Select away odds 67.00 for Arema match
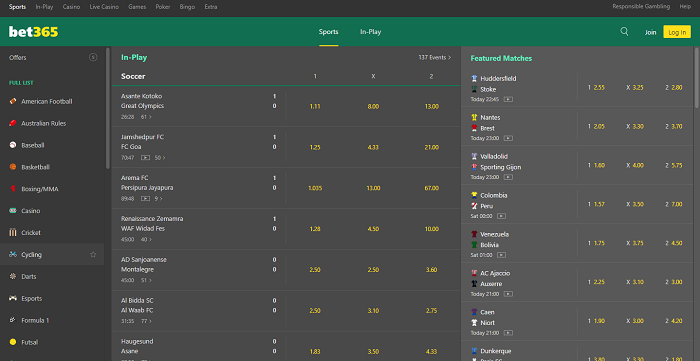The image size is (700, 361). 431,188
